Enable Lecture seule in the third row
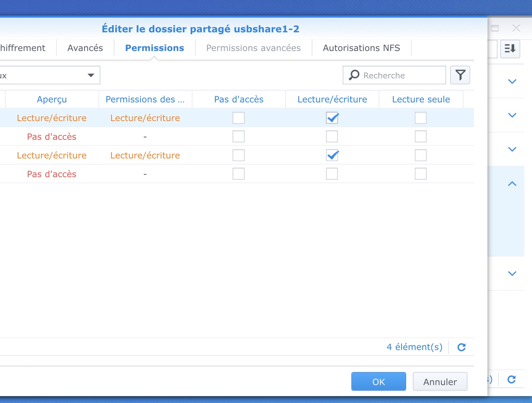 click(420, 155)
